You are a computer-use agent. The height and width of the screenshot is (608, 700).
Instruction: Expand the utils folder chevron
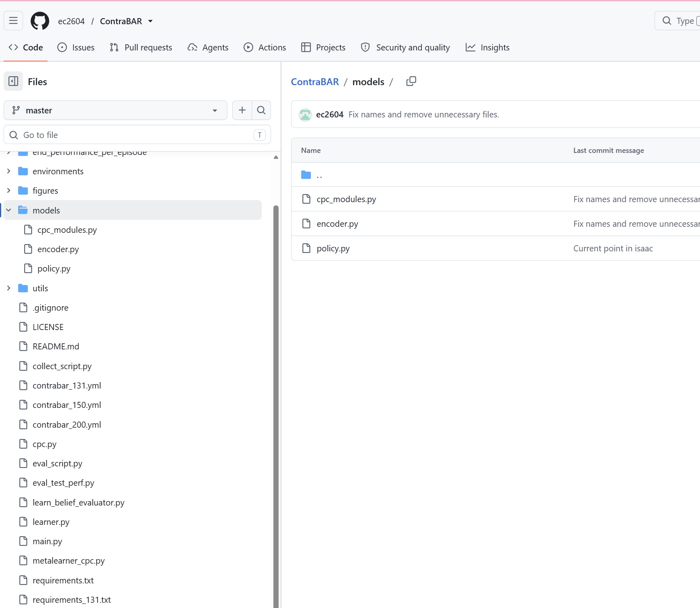click(x=8, y=288)
